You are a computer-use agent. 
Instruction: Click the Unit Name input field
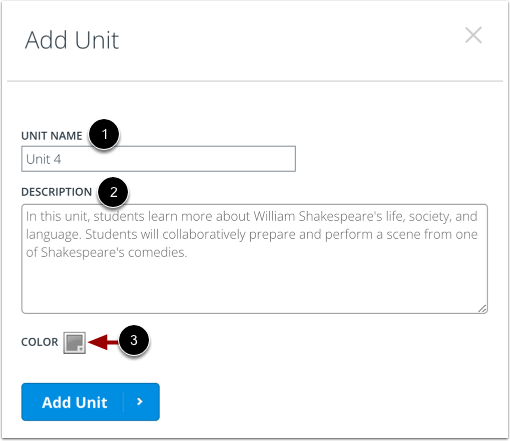(158, 159)
